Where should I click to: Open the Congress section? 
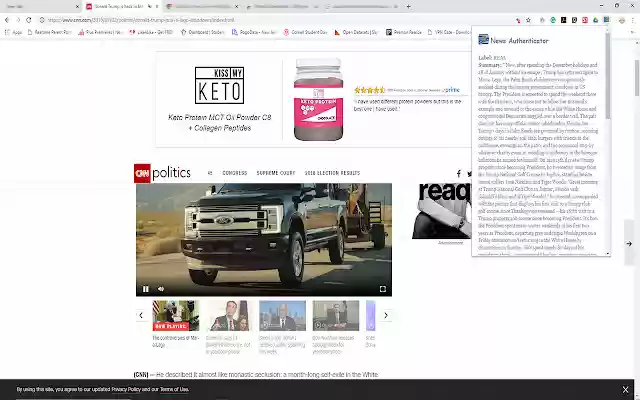pyautogui.click(x=235, y=173)
